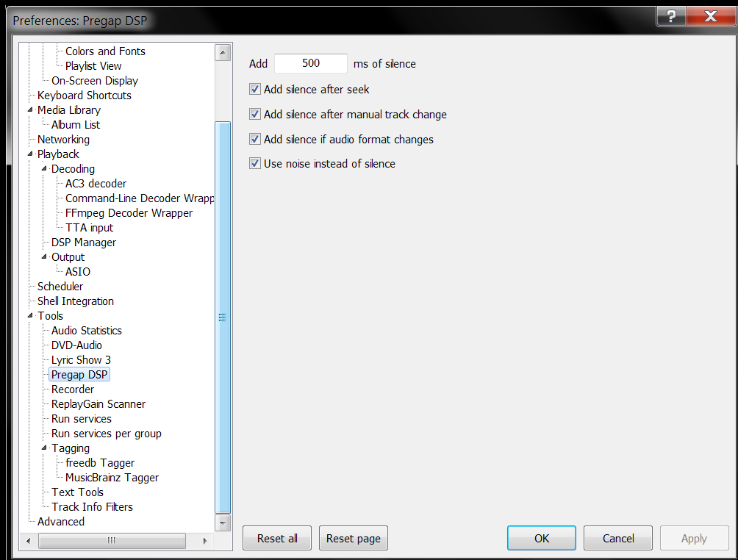Select MusicBrainz Tagger page
The height and width of the screenshot is (560, 738).
tap(112, 478)
